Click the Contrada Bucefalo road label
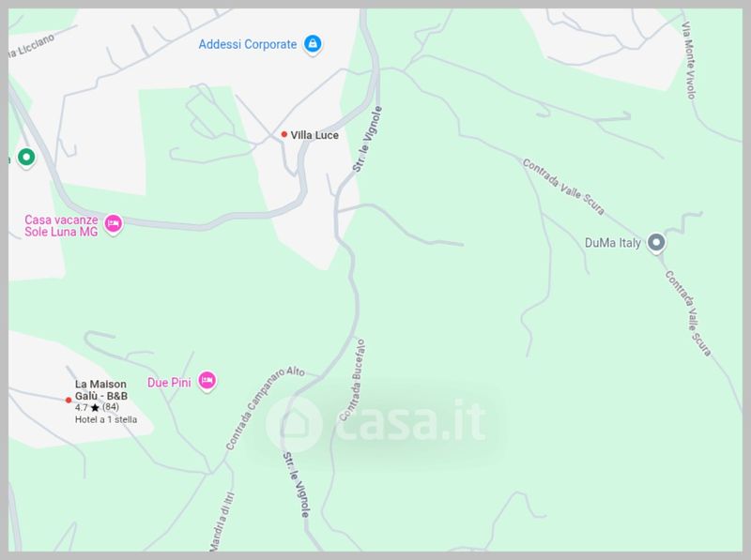 352,380
